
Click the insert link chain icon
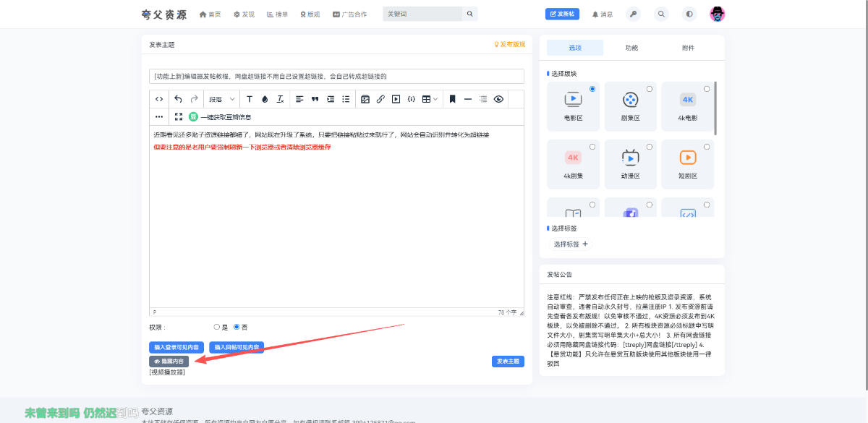(x=380, y=99)
